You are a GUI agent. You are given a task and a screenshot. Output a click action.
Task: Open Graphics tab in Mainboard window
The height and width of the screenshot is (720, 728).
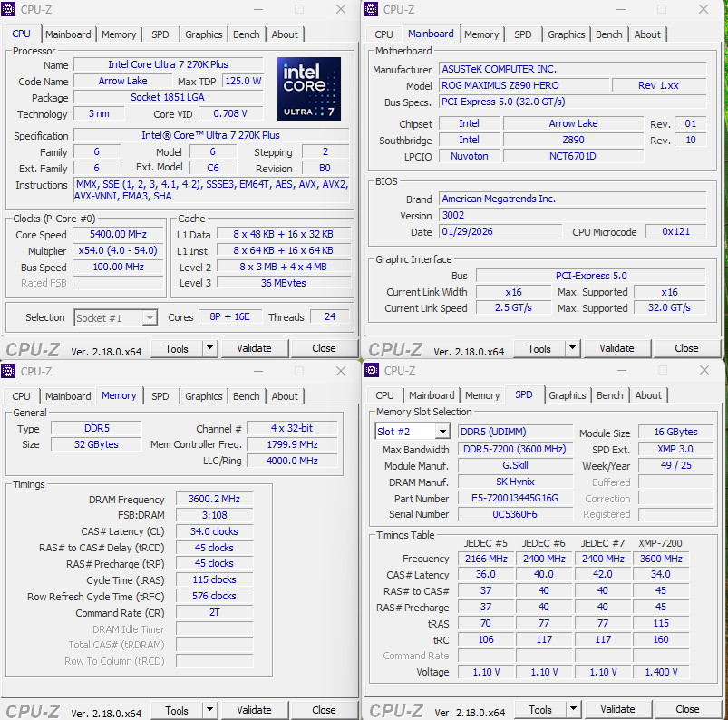[x=567, y=34]
